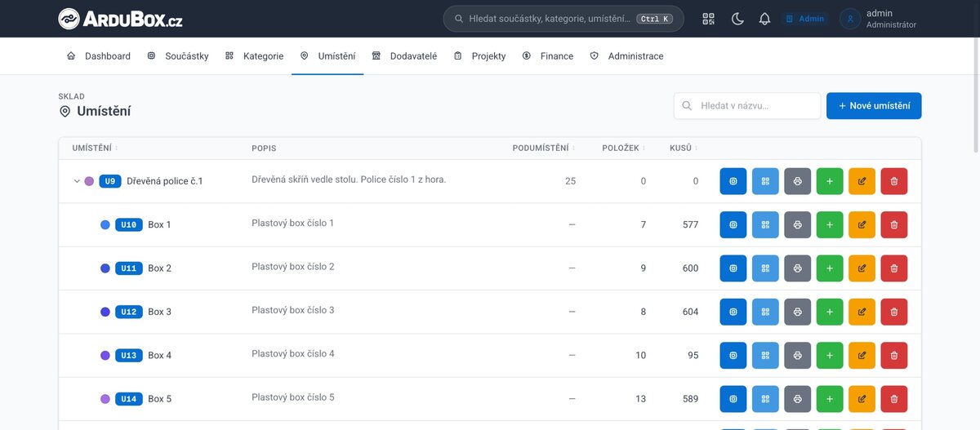Edit the Box 1 row
Screen dimensions: 980x430
pyautogui.click(x=862, y=224)
